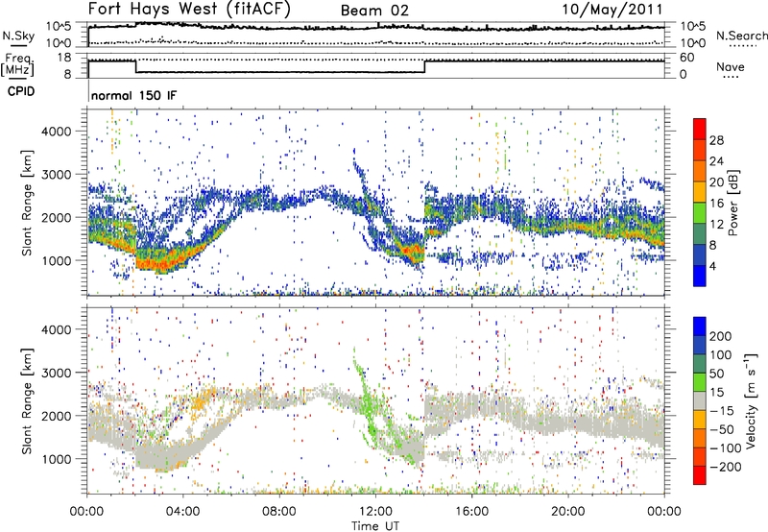This screenshot has height=532, width=768.
Task: Click the '16:00' time tick label
Action: coord(471,512)
